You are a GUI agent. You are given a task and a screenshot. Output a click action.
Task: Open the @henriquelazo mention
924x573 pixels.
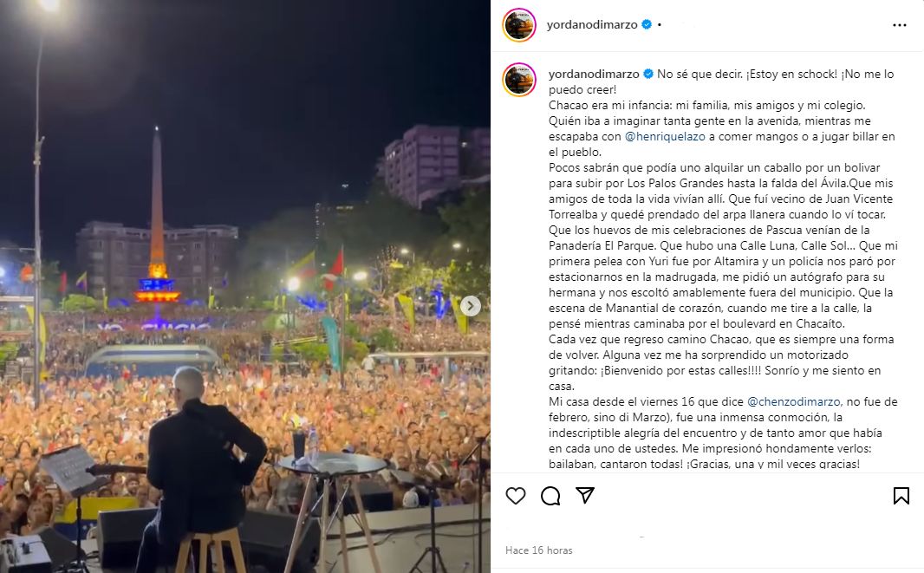[665, 136]
